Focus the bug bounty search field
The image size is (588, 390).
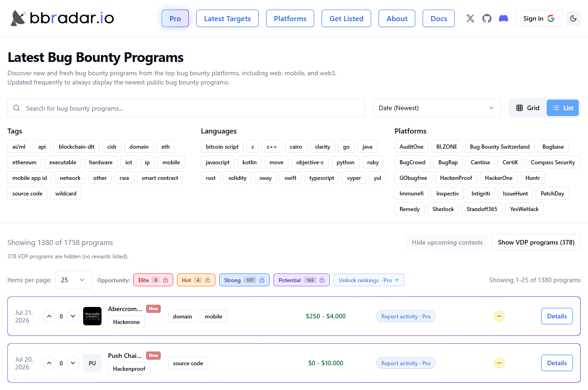tap(186, 108)
